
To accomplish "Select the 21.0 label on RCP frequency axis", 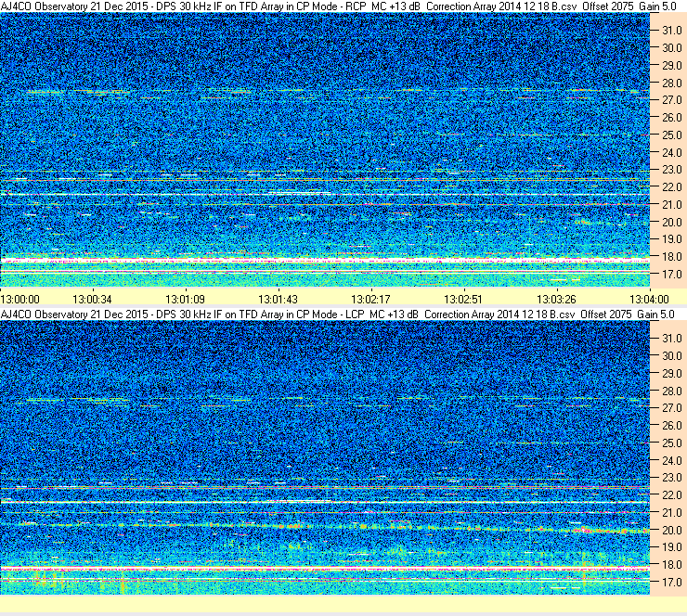I will [671, 204].
